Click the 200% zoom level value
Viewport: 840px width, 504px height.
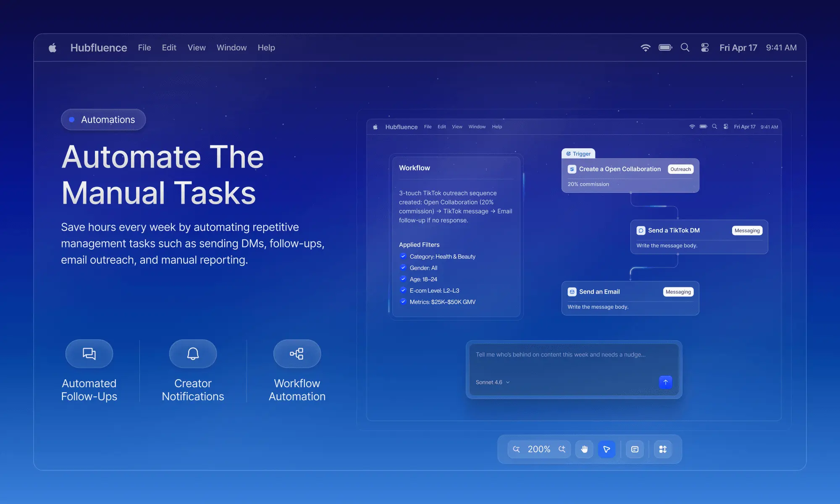point(539,449)
